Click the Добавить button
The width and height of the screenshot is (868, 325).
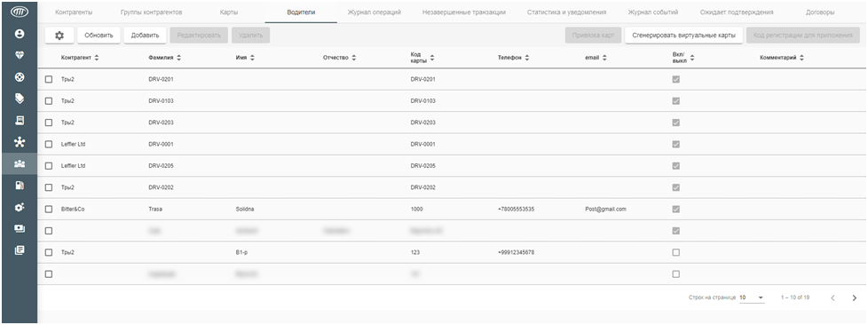(x=145, y=35)
